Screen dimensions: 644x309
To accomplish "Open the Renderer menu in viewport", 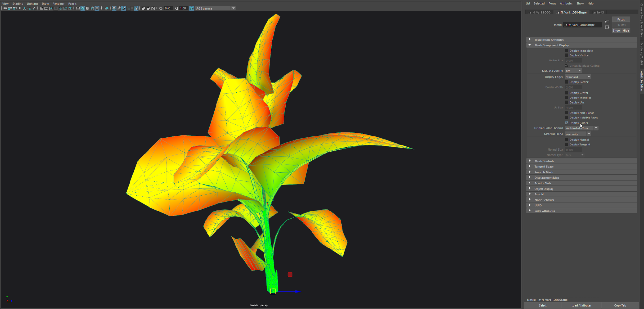I will 59,4.
